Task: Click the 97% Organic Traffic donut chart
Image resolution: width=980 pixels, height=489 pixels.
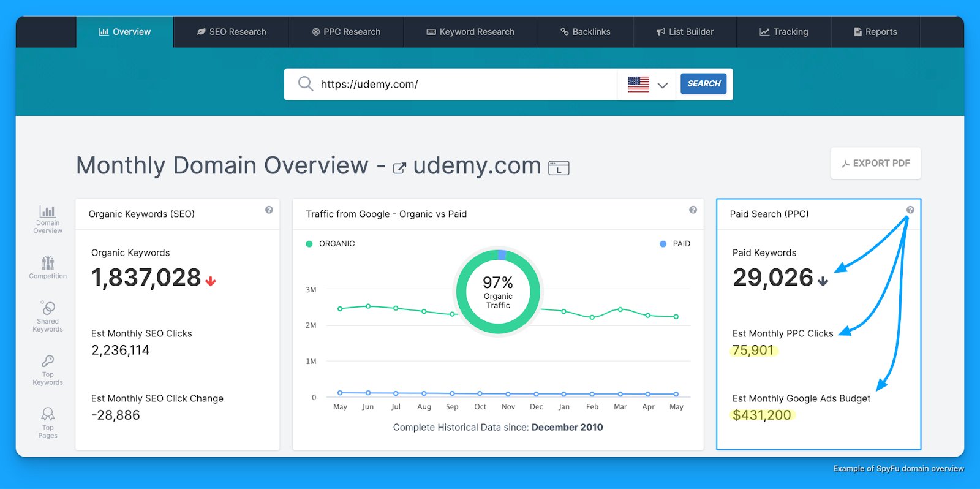Action: click(x=499, y=292)
